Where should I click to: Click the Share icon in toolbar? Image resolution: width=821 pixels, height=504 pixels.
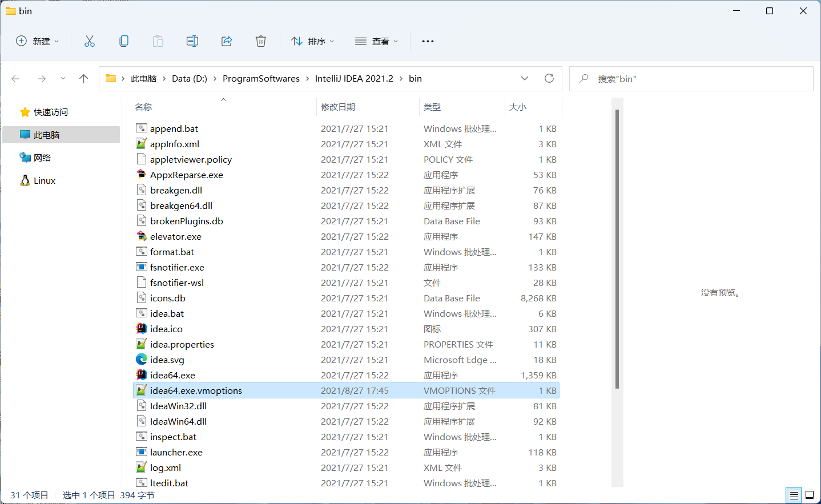coord(227,41)
